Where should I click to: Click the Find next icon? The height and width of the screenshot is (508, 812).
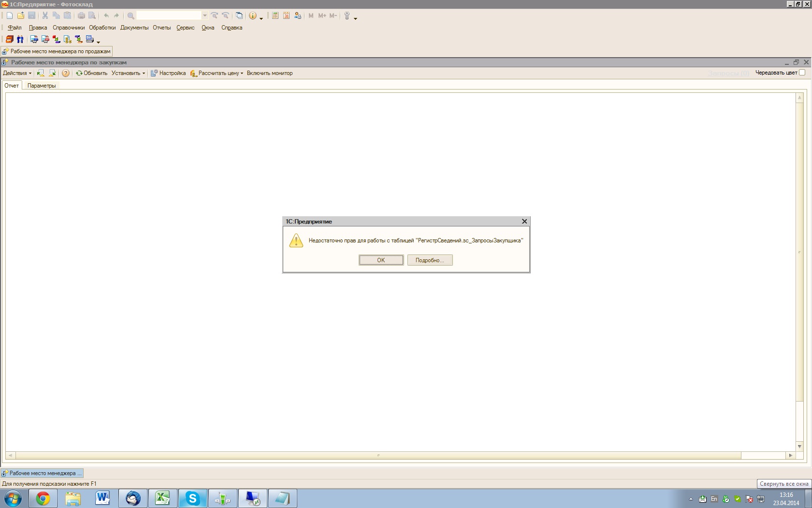click(215, 16)
